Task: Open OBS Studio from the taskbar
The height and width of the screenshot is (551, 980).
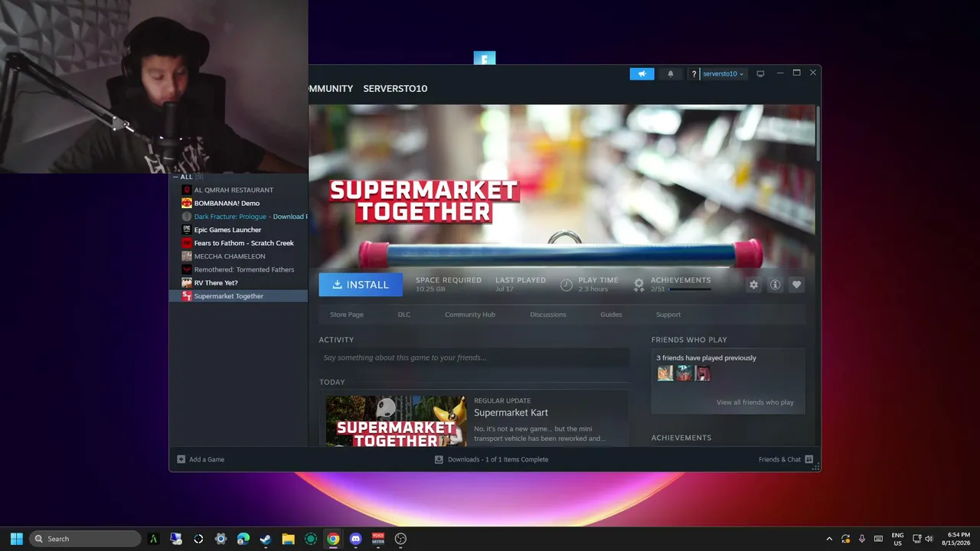Action: tap(400, 539)
